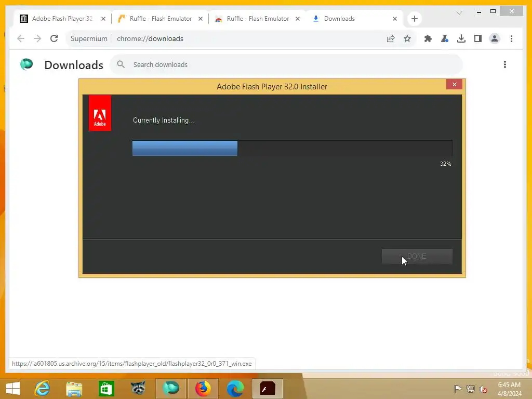Switch to the first Ruffle - Flash Emulator tab

point(161,19)
